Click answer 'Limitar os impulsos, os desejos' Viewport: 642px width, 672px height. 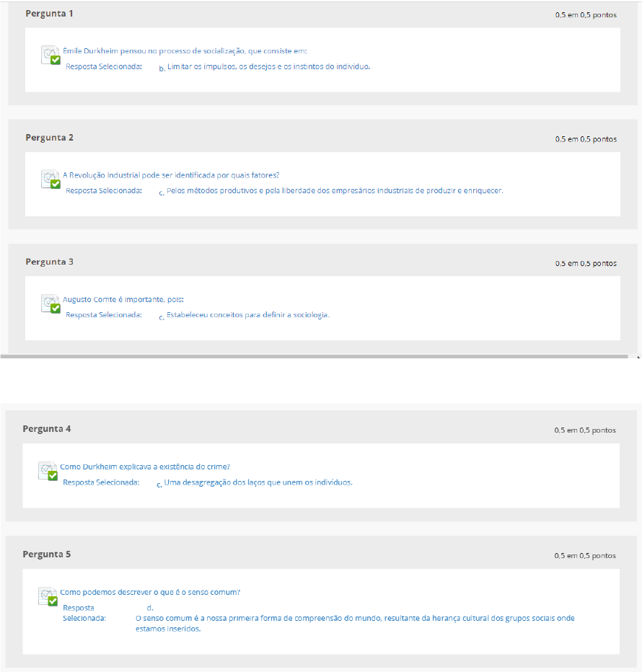click(x=268, y=66)
